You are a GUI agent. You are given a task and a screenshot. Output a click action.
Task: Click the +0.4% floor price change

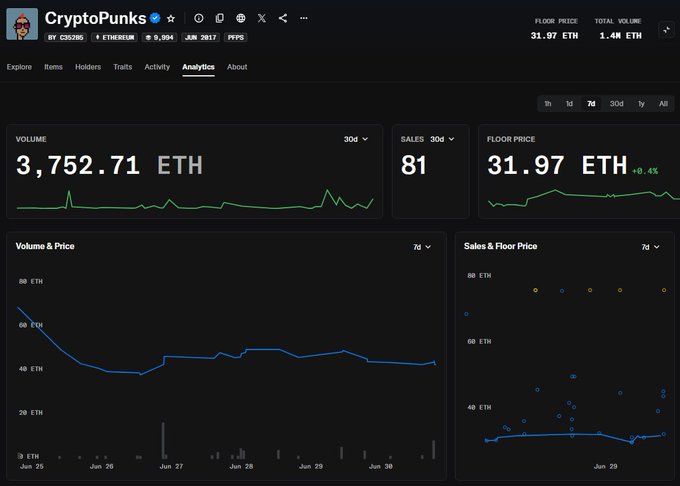[x=645, y=171]
